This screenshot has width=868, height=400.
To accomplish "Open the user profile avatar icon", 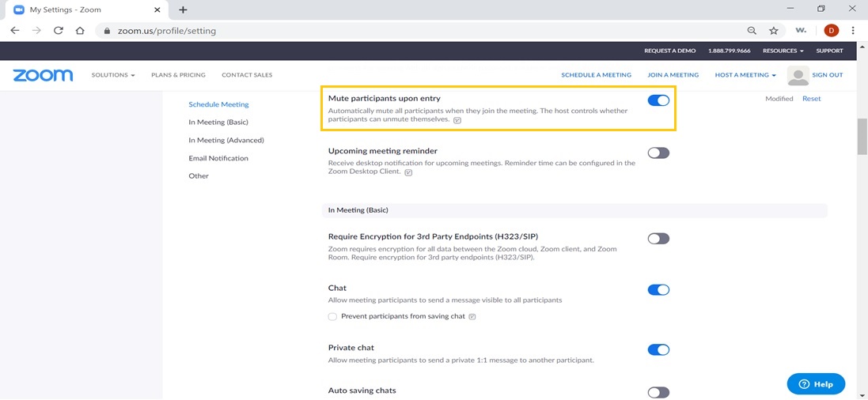I will (x=798, y=75).
